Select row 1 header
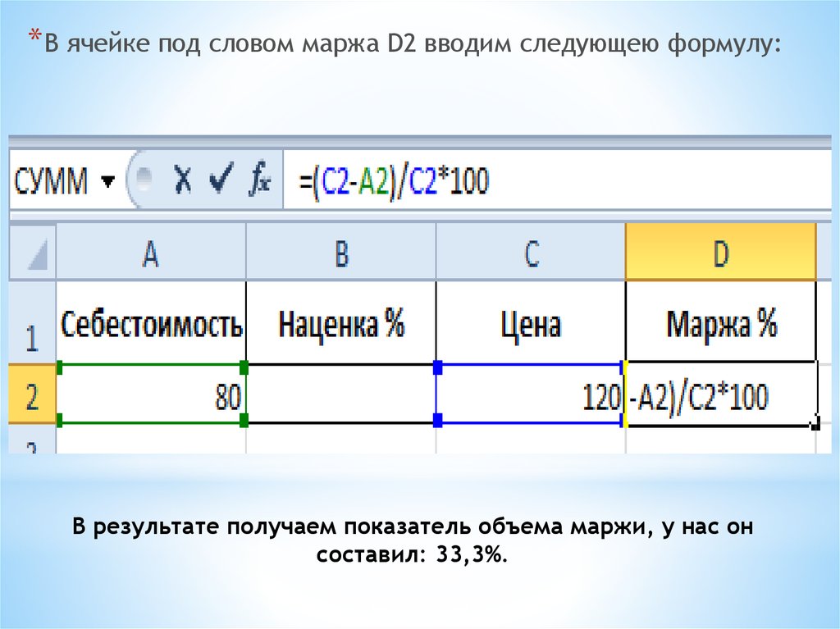The height and width of the screenshot is (629, 840). pos(32,321)
